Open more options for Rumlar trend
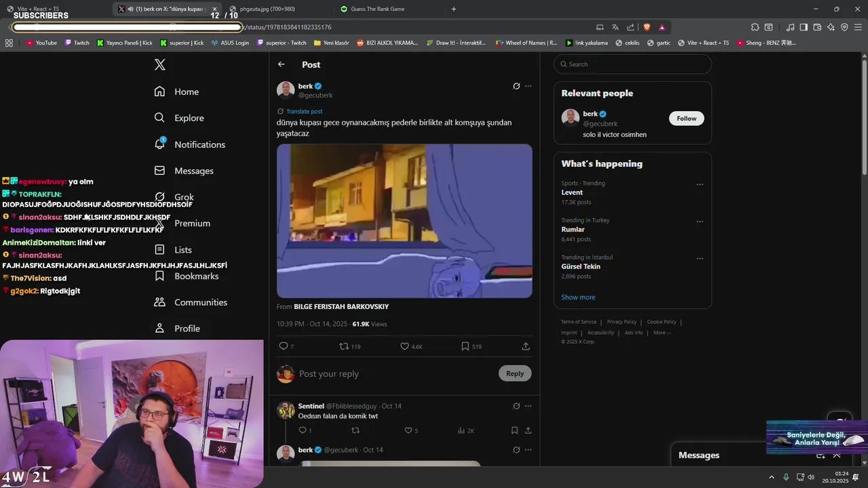 [700, 221]
